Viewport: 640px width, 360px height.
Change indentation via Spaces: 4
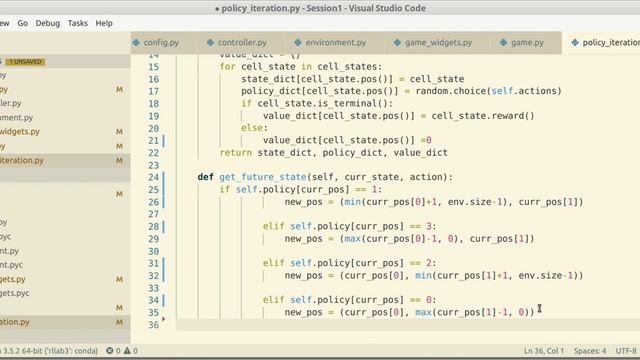590,351
